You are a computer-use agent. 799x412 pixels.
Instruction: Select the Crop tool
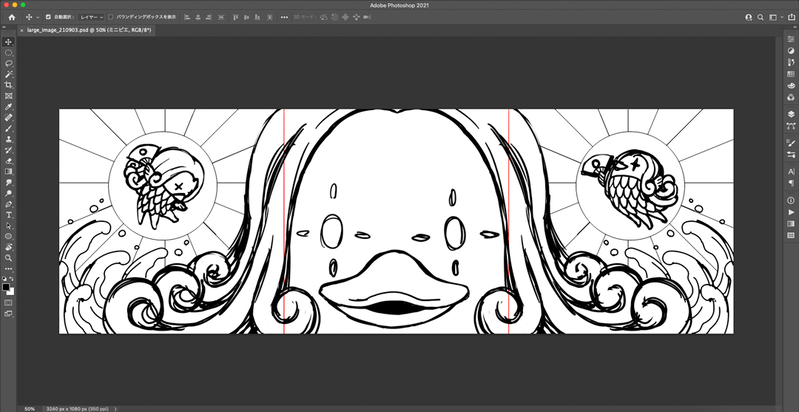click(x=8, y=85)
